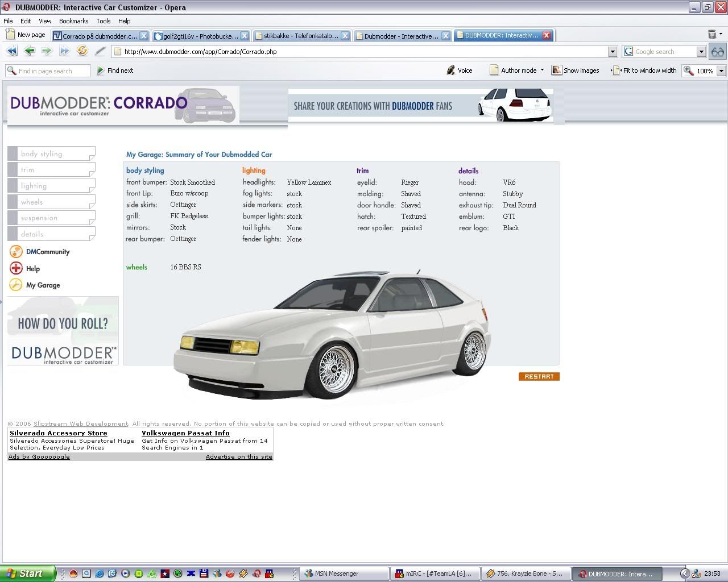Close the golf2gti16v Photobucket tab
Viewport: 728px width, 582px height.
coord(244,36)
